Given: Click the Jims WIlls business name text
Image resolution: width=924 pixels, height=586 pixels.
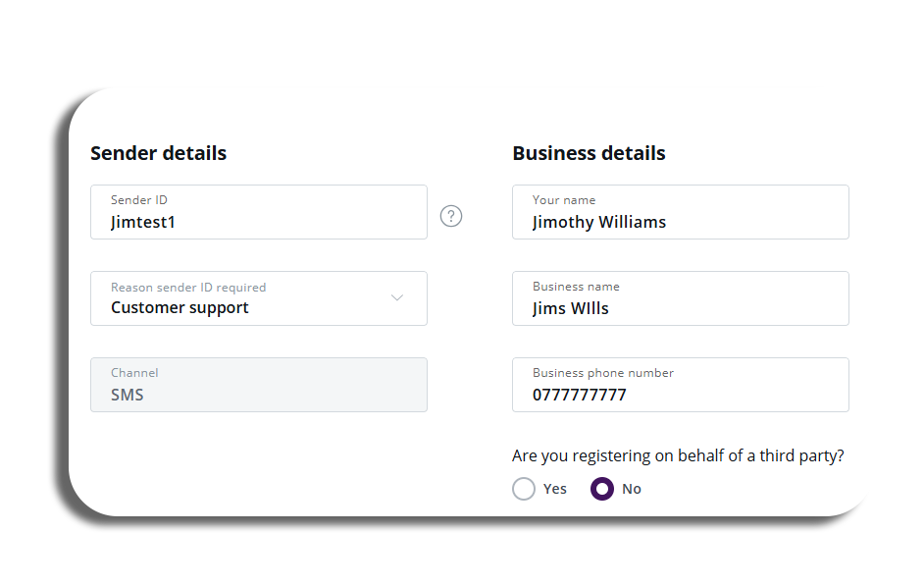Looking at the screenshot, I should tap(571, 308).
